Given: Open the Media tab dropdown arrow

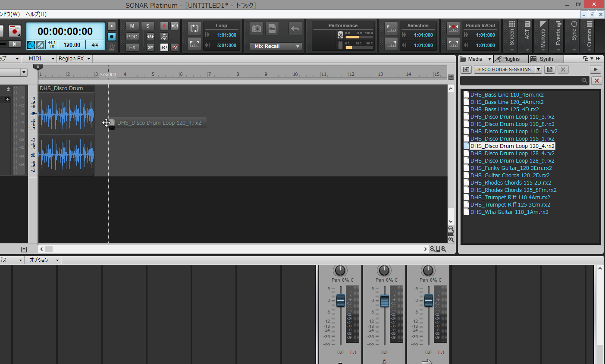Looking at the screenshot, I should coord(489,59).
